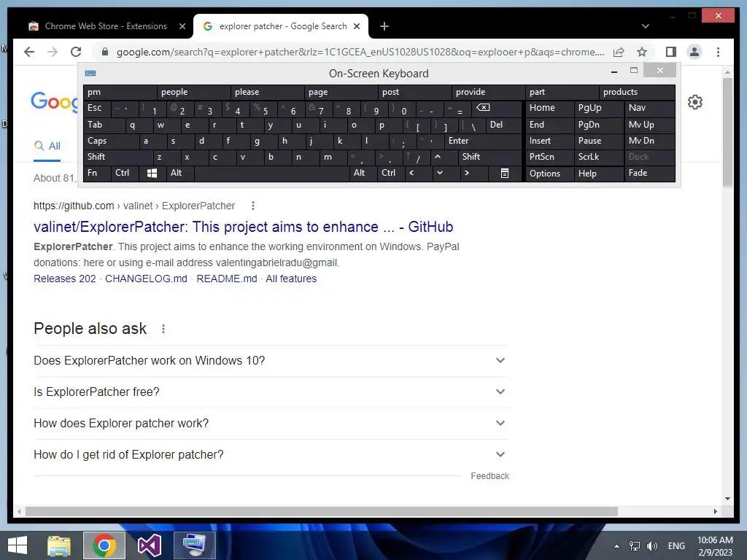Open Chrome side panel icon
The width and height of the screenshot is (747, 560).
671,52
